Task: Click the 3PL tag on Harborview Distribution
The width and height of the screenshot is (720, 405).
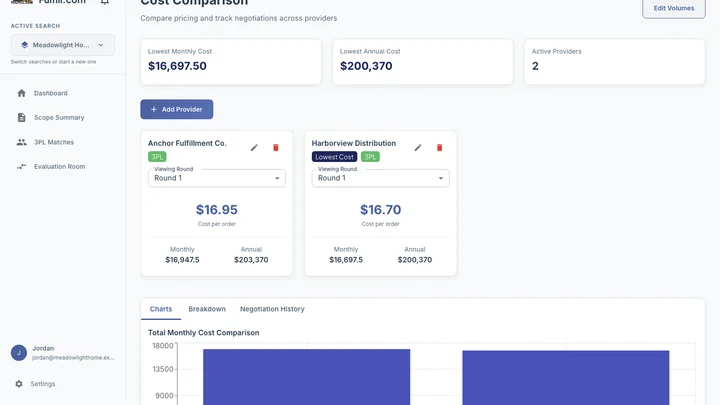Action: 370,157
